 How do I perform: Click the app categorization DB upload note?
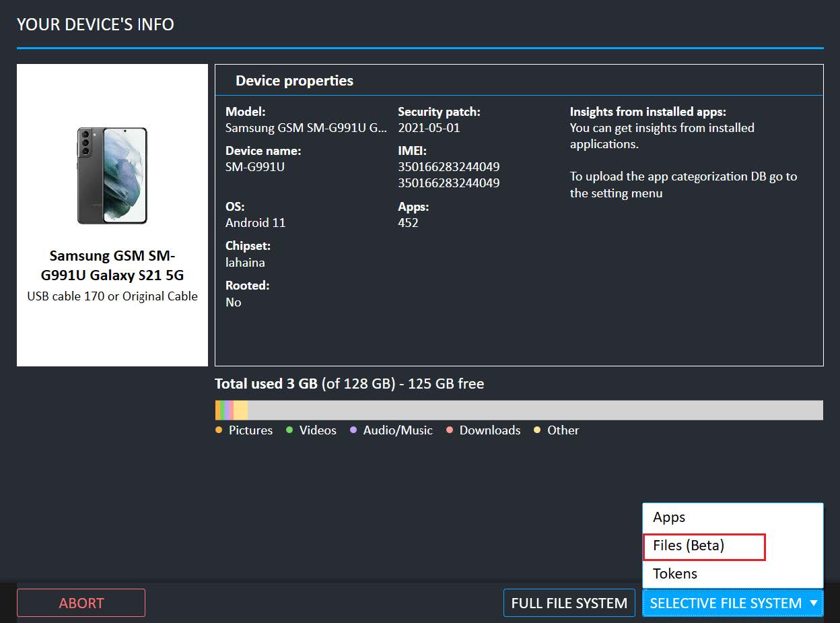683,185
